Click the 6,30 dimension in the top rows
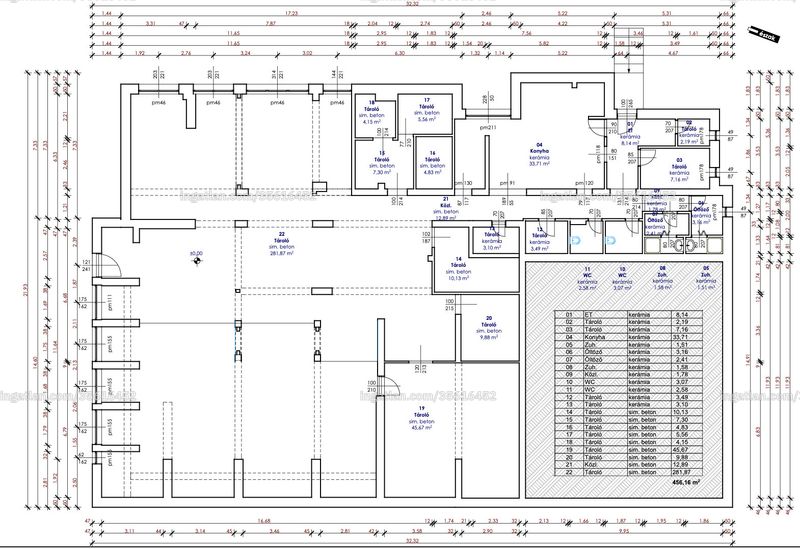800x549 pixels. point(399,53)
